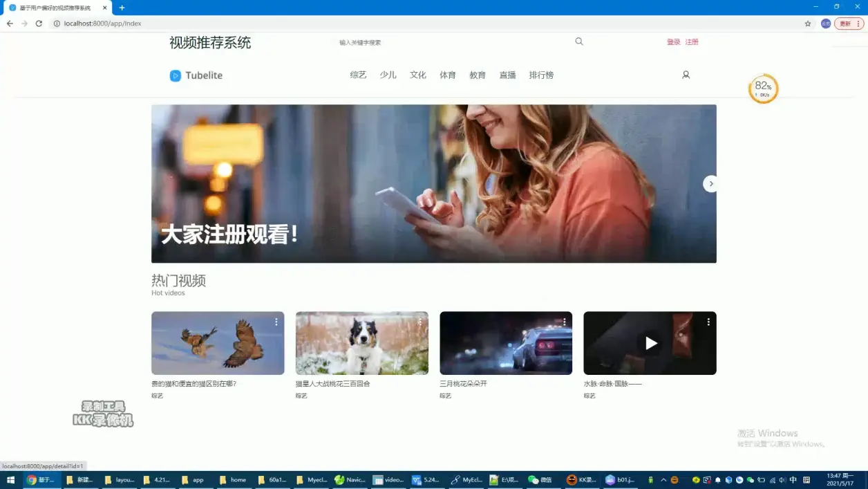
Task: Show hidden system tray icons
Action: point(663,480)
